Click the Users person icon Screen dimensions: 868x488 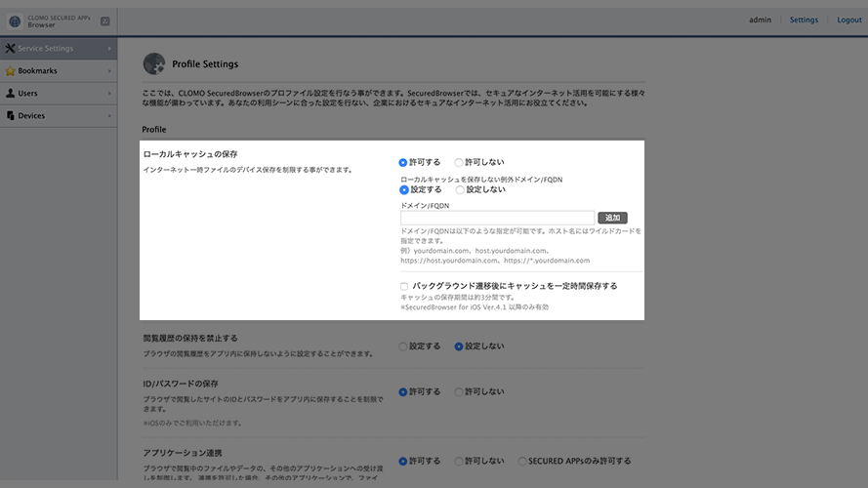[10, 93]
